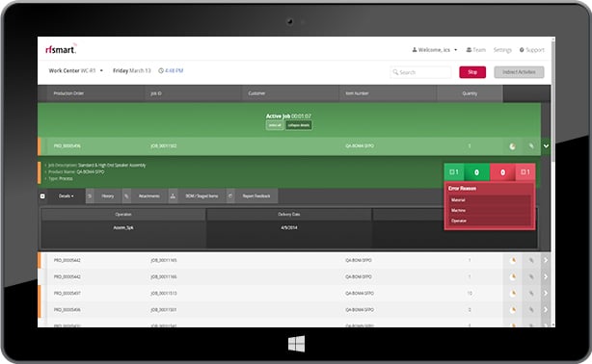Click into the Search field
This screenshot has width=592, height=364.
coord(420,72)
